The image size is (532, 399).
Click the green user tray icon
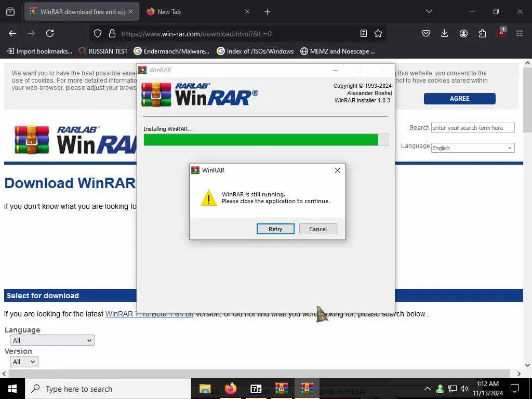440,389
